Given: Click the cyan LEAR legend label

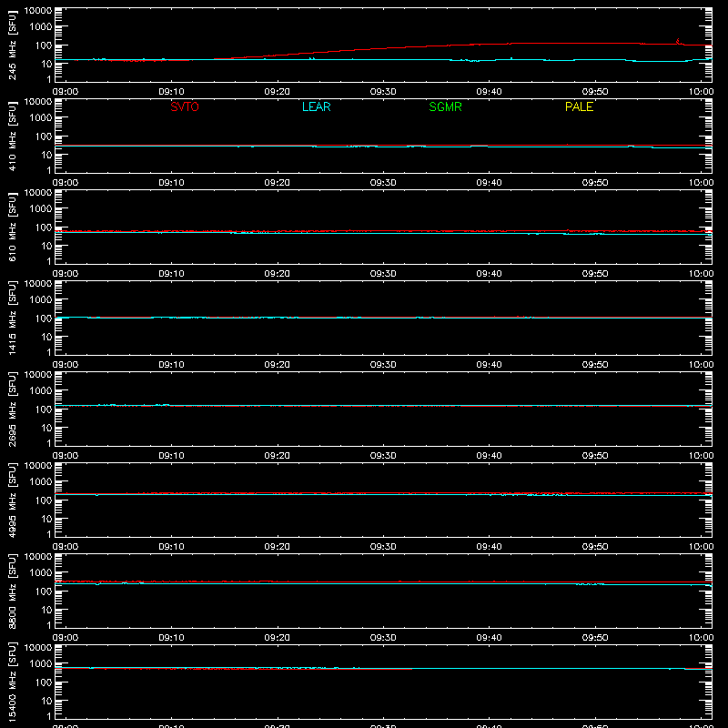Looking at the screenshot, I should click(x=316, y=106).
